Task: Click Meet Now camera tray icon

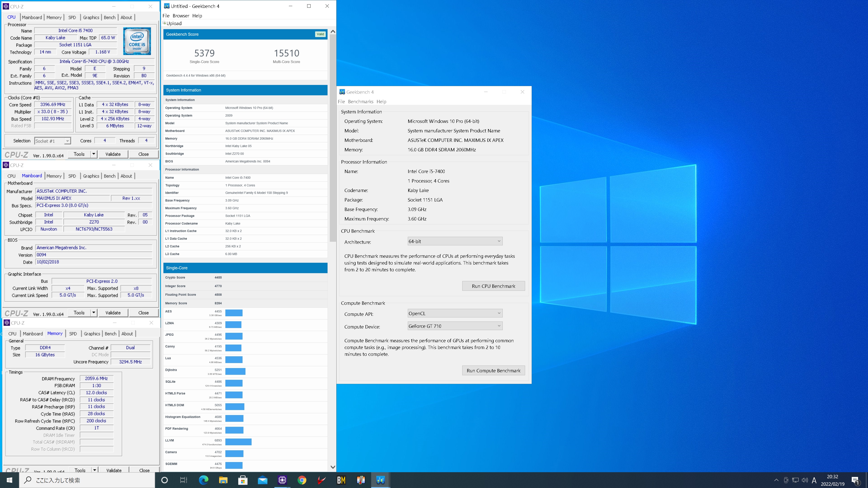Action: click(x=786, y=480)
